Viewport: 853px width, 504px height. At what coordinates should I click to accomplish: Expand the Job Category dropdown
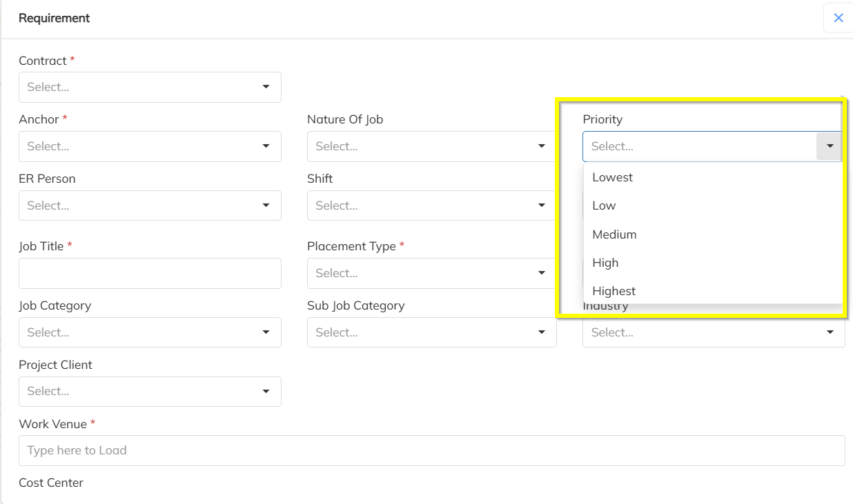(x=150, y=332)
